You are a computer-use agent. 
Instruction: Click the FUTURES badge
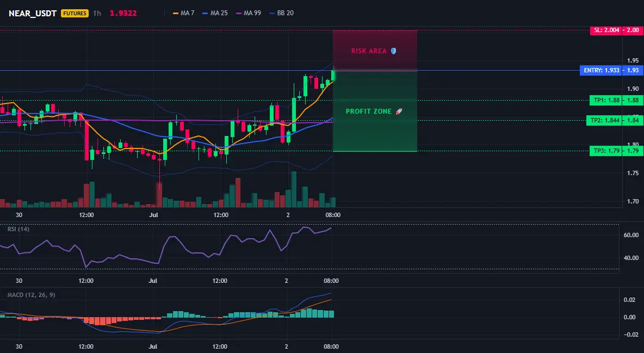[75, 13]
